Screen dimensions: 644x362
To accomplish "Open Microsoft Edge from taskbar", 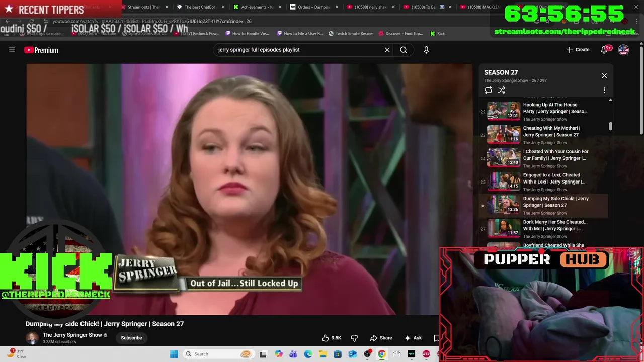I will click(x=308, y=354).
